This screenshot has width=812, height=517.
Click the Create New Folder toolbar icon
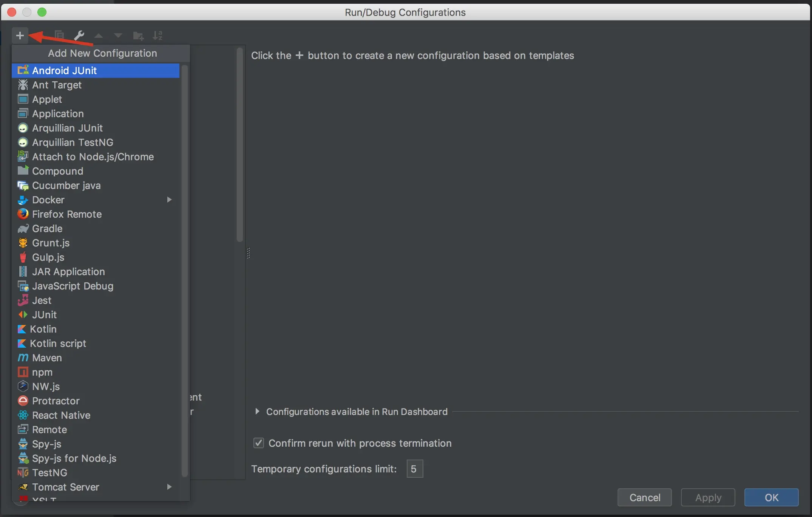[x=138, y=36]
